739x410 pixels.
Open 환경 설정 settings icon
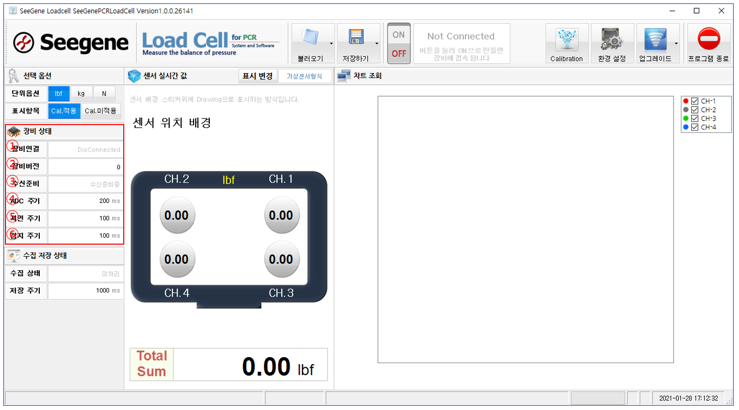coord(612,44)
